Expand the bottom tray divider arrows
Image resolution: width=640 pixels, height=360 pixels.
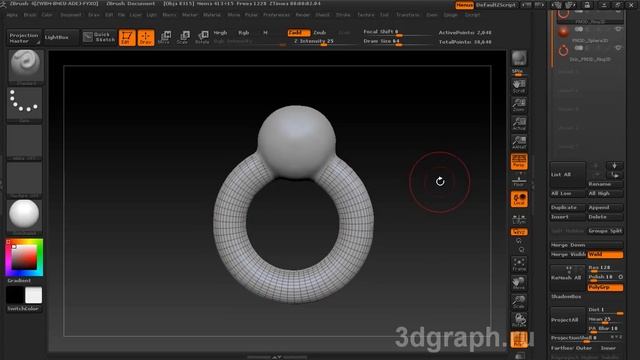[277, 357]
